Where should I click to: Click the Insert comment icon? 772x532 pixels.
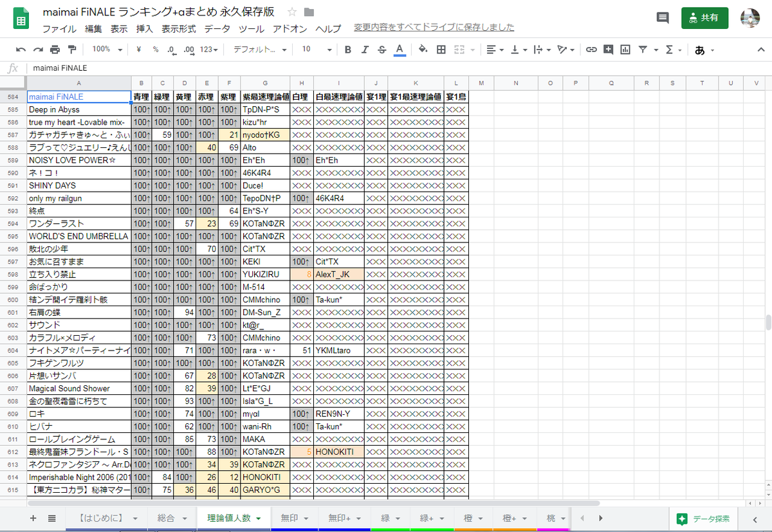(608, 50)
